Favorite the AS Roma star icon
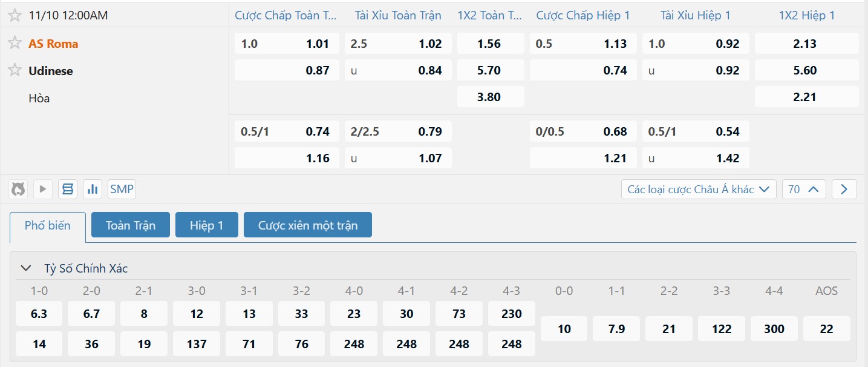 (15, 43)
